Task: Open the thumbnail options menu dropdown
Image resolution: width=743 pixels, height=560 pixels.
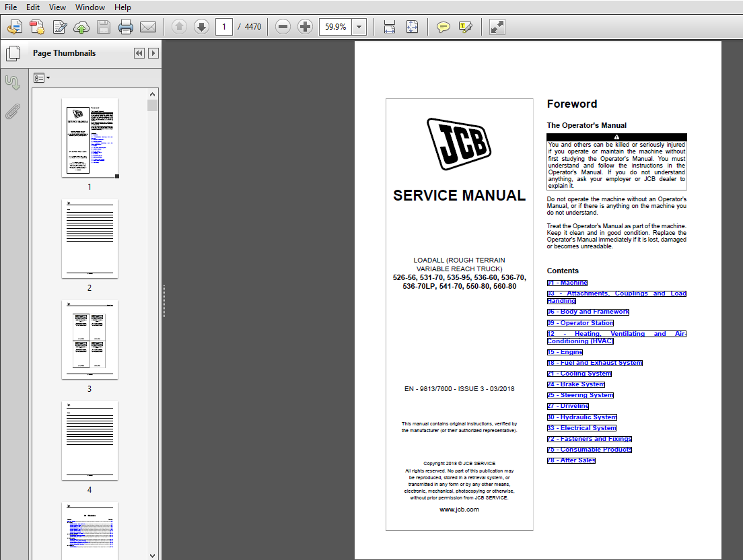Action: [x=42, y=77]
